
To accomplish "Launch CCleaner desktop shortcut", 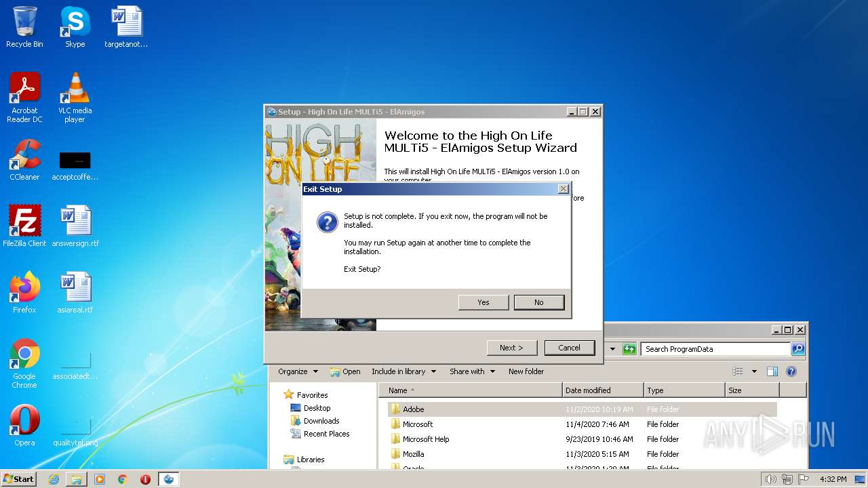I will [x=24, y=161].
